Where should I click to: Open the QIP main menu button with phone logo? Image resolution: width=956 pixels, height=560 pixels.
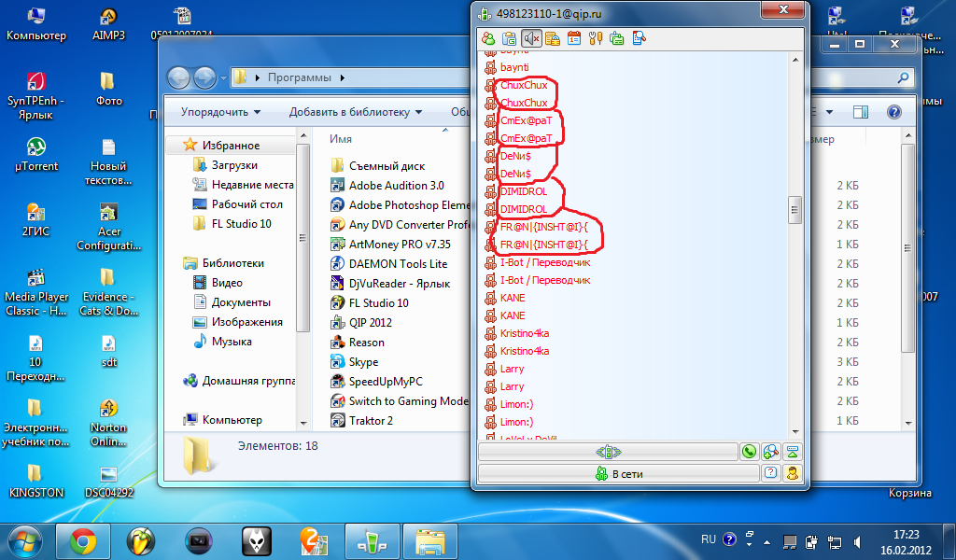(x=609, y=452)
